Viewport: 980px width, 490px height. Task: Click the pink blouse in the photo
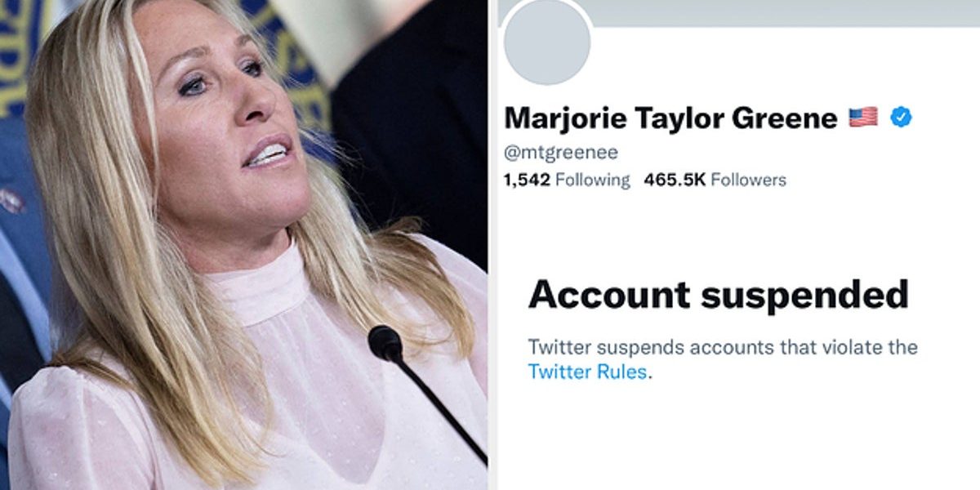[245, 384]
